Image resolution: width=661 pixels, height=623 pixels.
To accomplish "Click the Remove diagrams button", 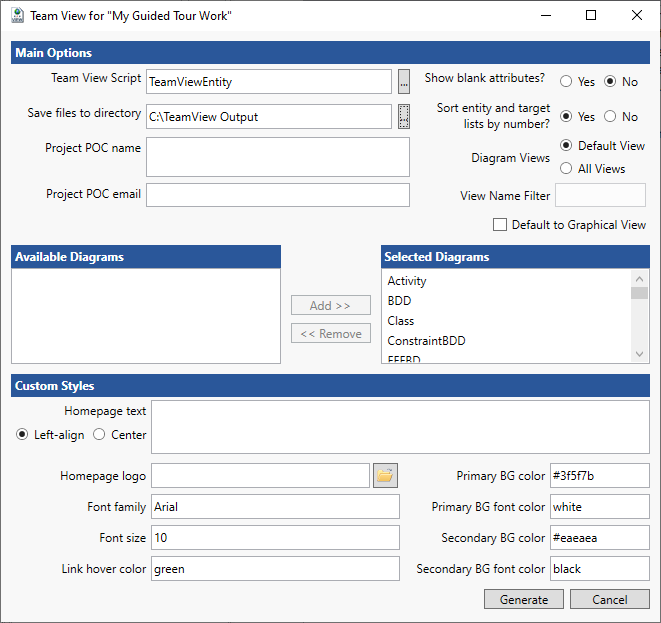I will click(x=331, y=334).
